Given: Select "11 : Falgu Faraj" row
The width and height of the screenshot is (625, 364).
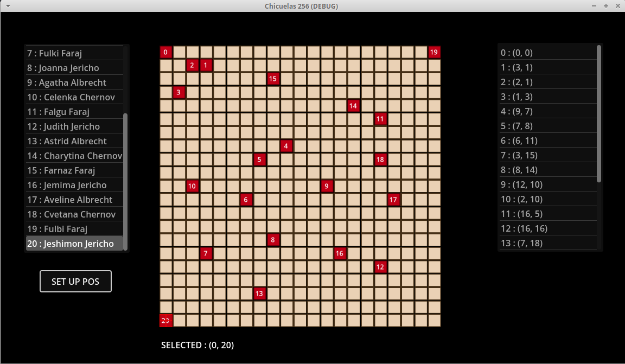Looking at the screenshot, I should [74, 112].
